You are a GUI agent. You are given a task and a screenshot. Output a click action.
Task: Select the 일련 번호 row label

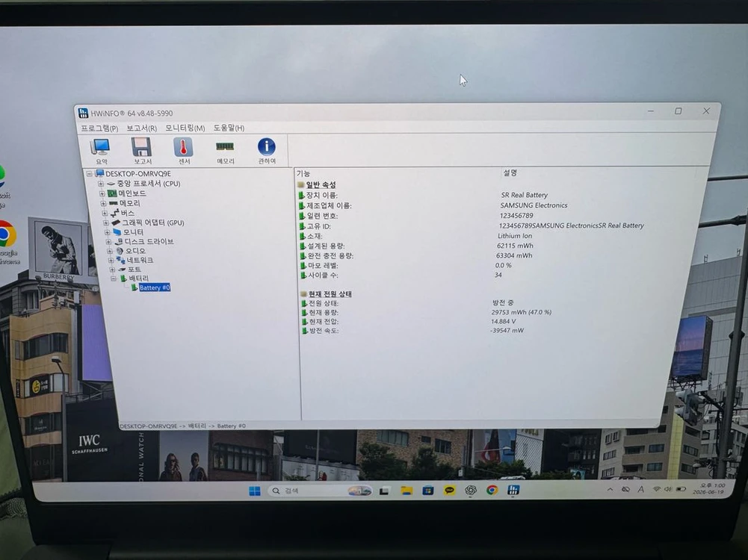pos(323,216)
